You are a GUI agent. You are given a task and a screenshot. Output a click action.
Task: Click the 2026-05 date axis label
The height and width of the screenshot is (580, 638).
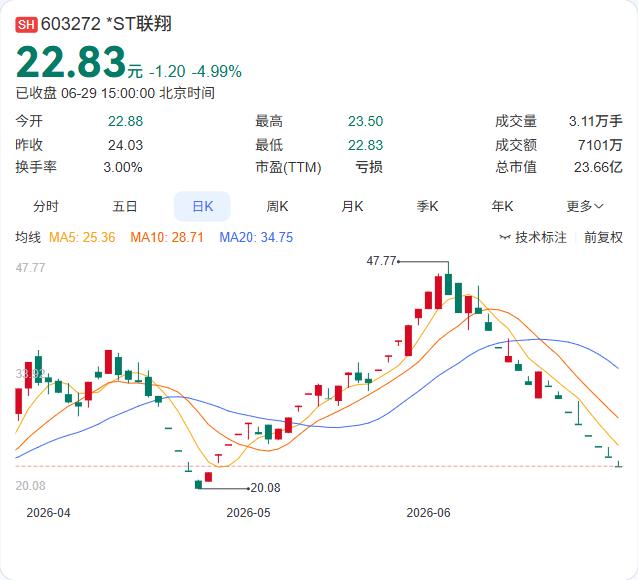248,513
